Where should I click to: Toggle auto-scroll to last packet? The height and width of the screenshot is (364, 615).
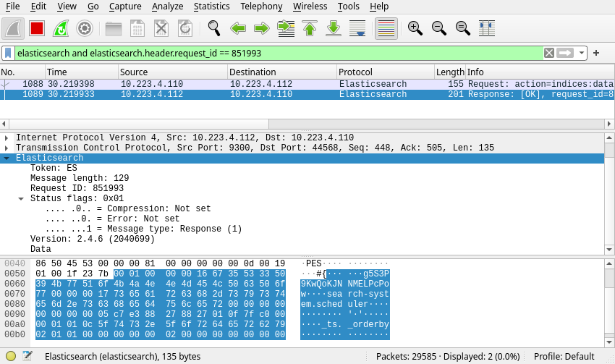click(357, 28)
